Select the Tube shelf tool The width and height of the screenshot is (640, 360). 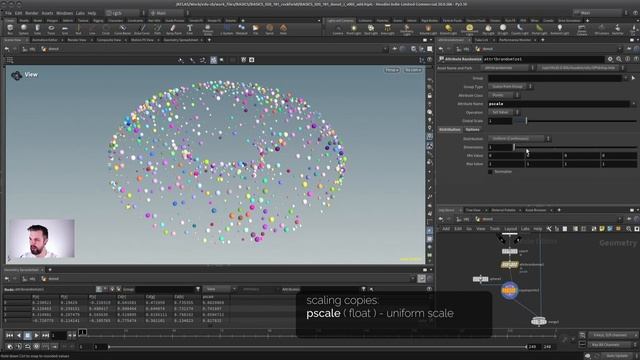pyautogui.click(x=37, y=29)
